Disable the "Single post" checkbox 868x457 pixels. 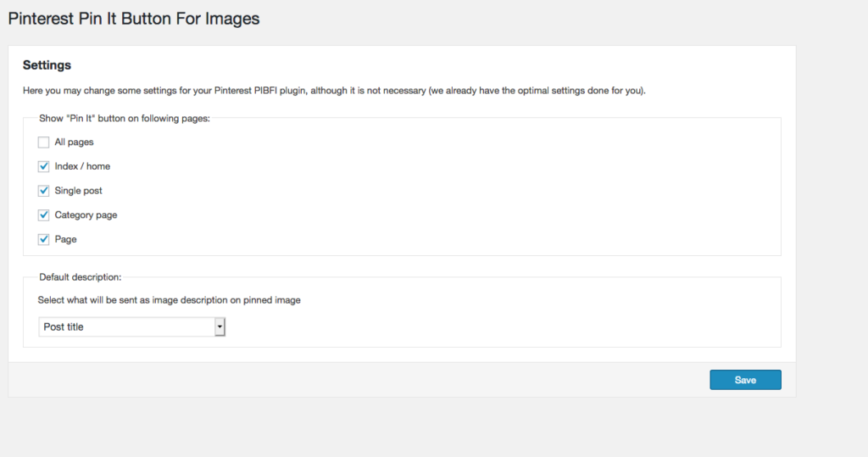pyautogui.click(x=43, y=191)
